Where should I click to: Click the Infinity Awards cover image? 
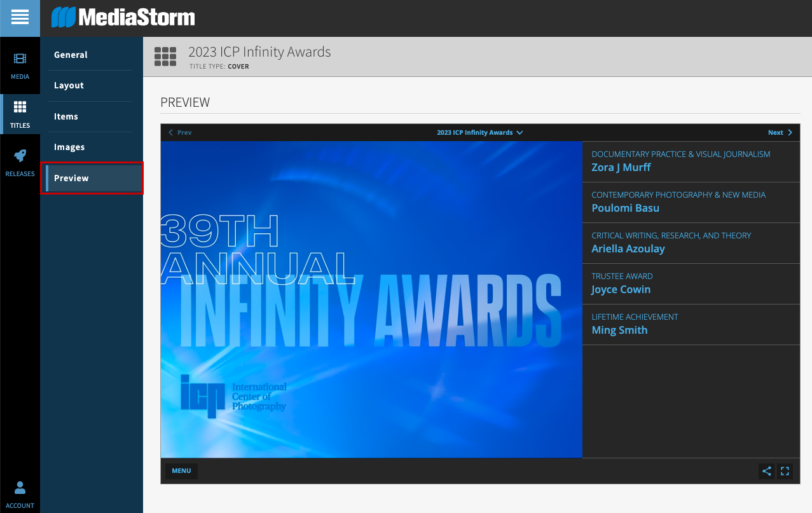click(371, 299)
